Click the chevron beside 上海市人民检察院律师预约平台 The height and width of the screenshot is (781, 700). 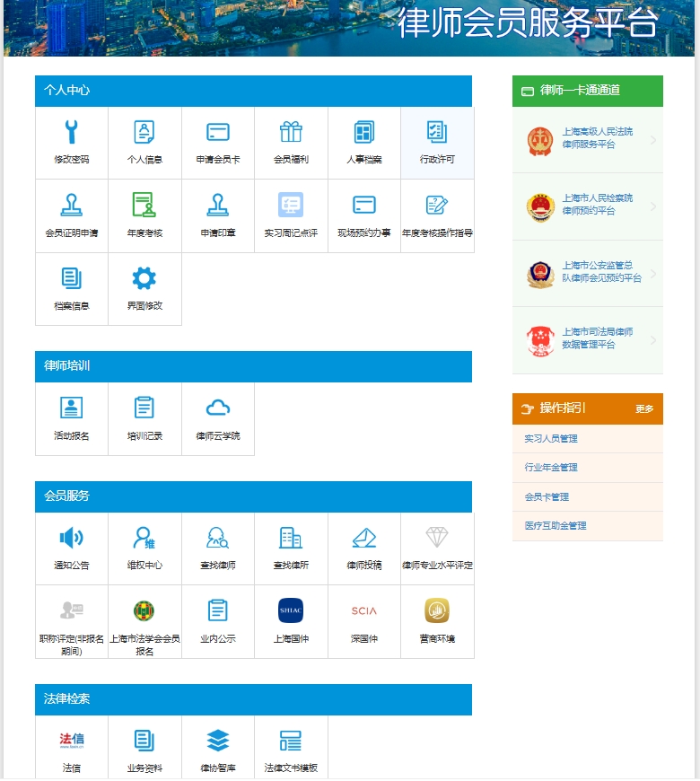653,206
